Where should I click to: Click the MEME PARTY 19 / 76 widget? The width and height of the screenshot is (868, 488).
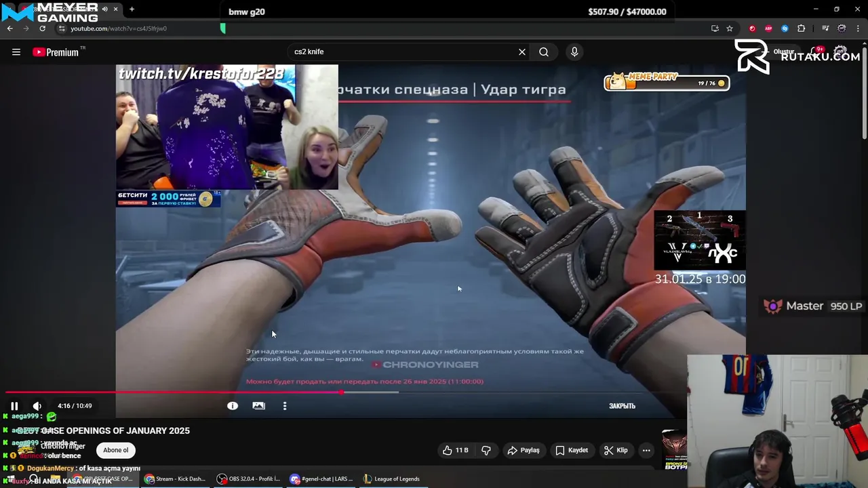tap(667, 82)
